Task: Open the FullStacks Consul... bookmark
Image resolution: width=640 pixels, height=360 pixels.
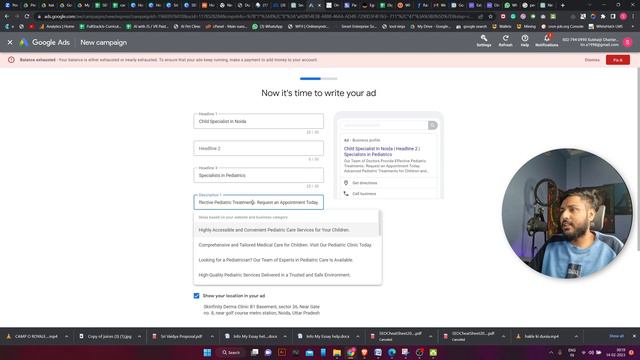Action: coord(100,27)
